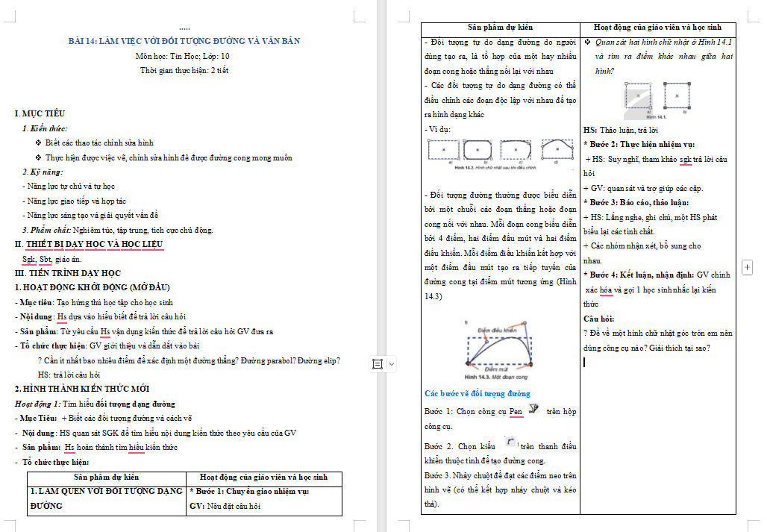Click the misspelled word 'Sgk' under section II
Viewport: 767px width, 532px height.
point(29,259)
